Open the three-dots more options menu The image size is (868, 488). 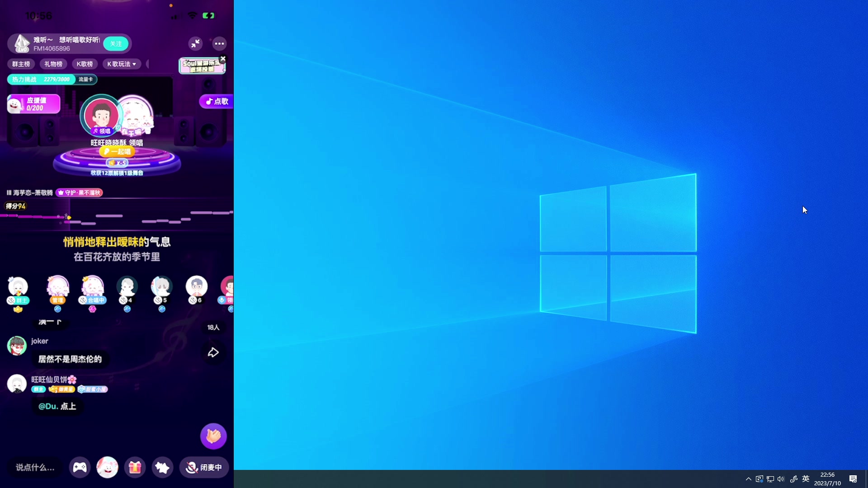(219, 43)
